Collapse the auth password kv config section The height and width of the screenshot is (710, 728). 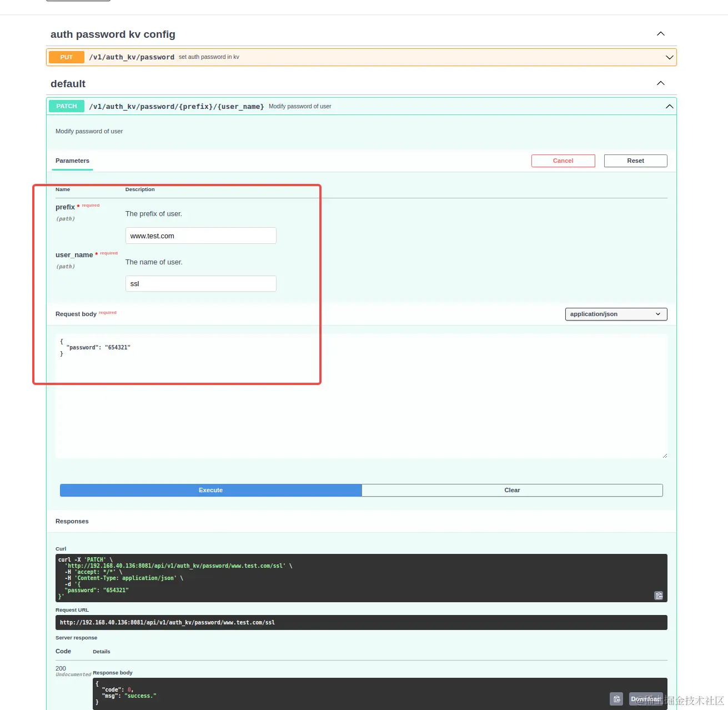660,33
